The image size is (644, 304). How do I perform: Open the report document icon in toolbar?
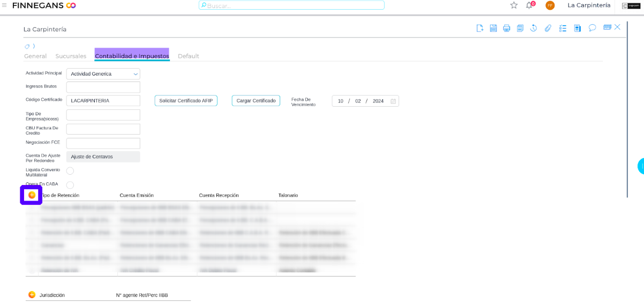coord(578,28)
